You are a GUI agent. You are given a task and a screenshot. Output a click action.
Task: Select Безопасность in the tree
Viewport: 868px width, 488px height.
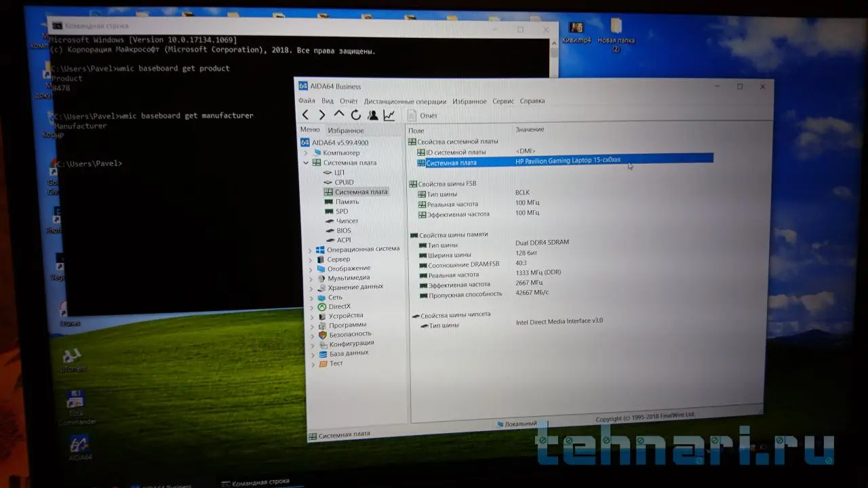coord(344,334)
